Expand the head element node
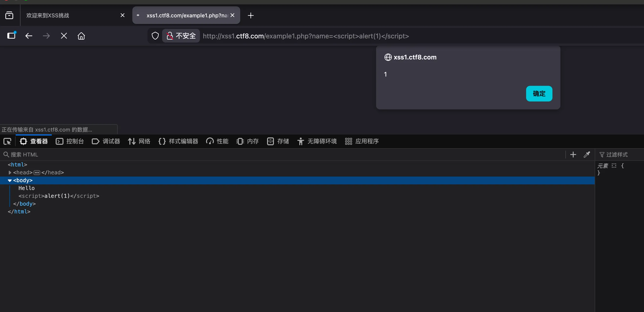Image resolution: width=644 pixels, height=312 pixels. pyautogui.click(x=10, y=173)
